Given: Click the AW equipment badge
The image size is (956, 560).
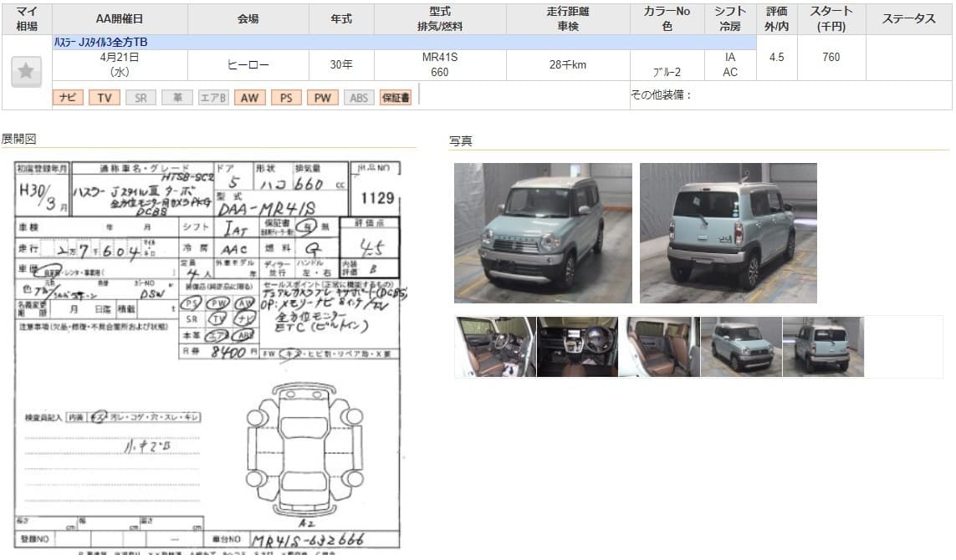Looking at the screenshot, I should click(x=249, y=98).
